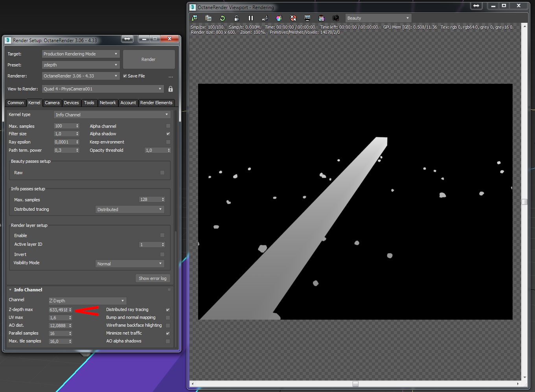Switch to the Network tab
This screenshot has width=535, height=392.
point(108,103)
